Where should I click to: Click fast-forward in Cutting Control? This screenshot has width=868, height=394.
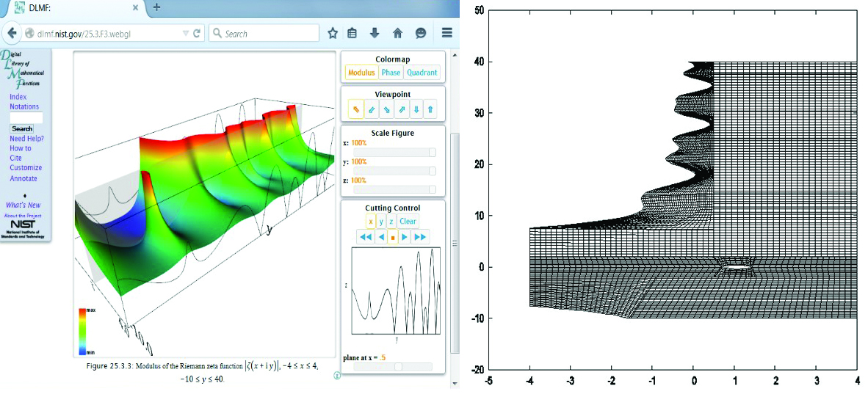(420, 237)
